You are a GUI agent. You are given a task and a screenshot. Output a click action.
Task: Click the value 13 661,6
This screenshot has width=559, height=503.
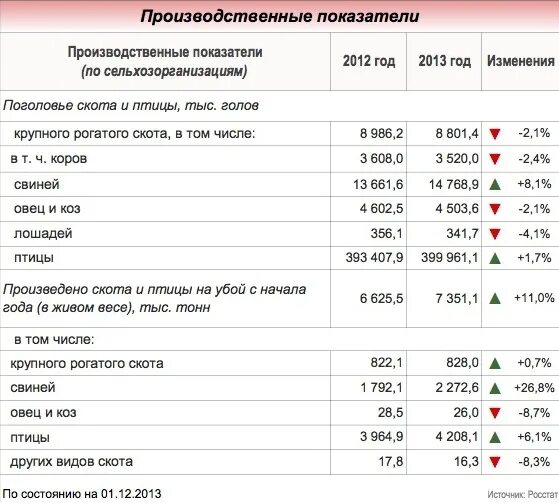pos(378,184)
